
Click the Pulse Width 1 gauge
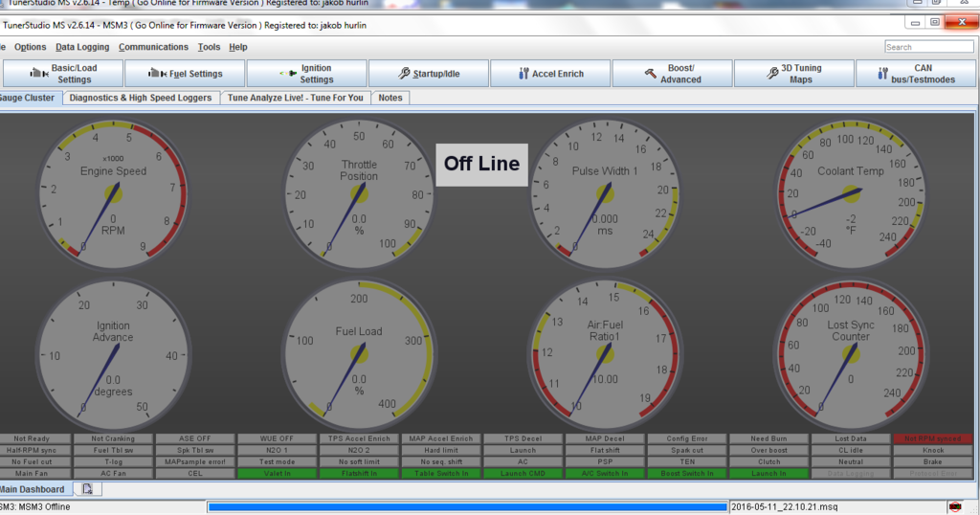pos(605,193)
